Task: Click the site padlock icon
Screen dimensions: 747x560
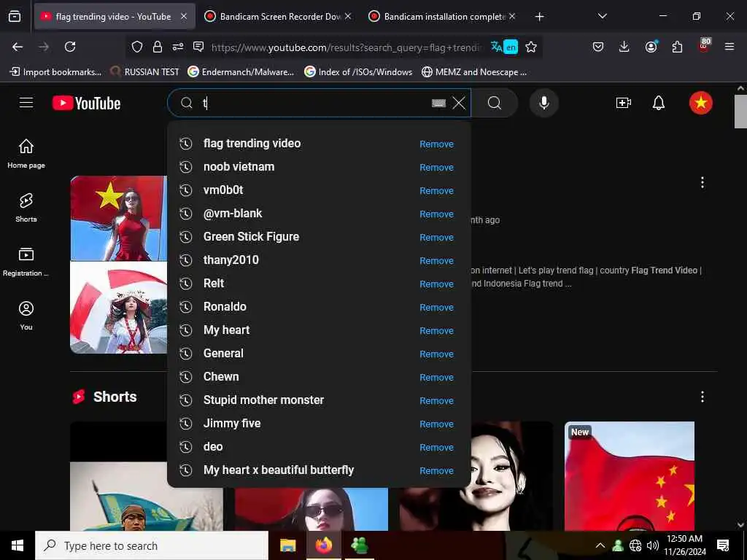Action: click(x=158, y=47)
